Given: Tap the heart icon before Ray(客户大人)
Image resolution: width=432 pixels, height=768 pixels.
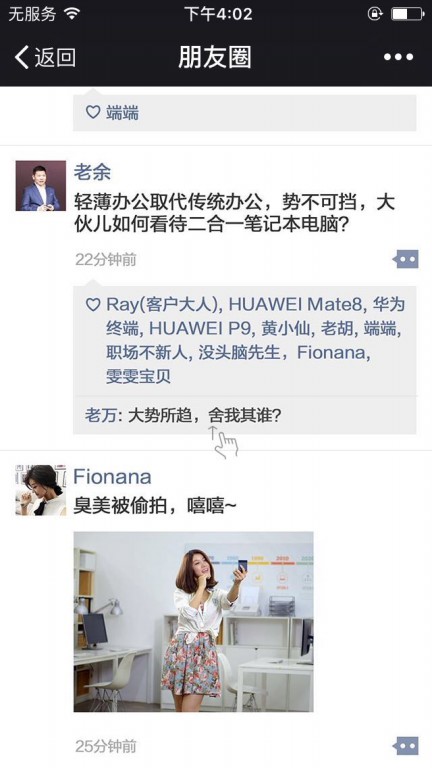Looking at the screenshot, I should 93,304.
